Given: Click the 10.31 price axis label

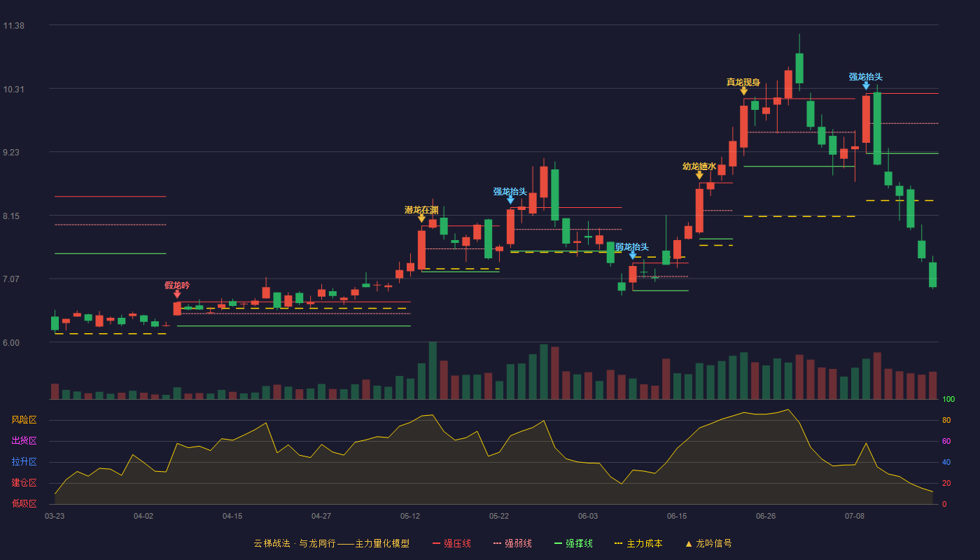Looking at the screenshot, I should coord(14,90).
